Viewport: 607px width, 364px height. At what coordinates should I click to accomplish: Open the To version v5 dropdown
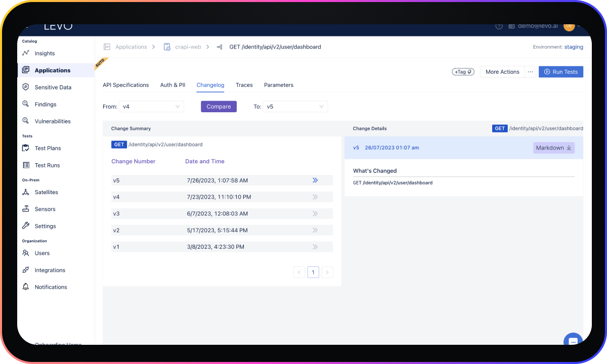click(295, 107)
